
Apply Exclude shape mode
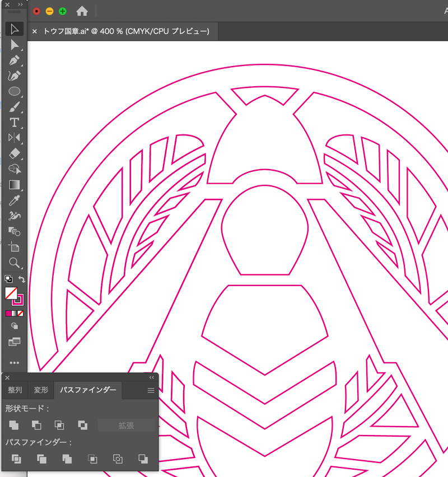(x=82, y=425)
